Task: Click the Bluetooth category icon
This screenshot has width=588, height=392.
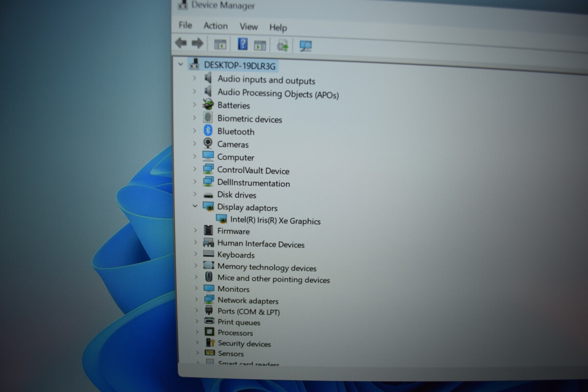Action: [x=208, y=131]
